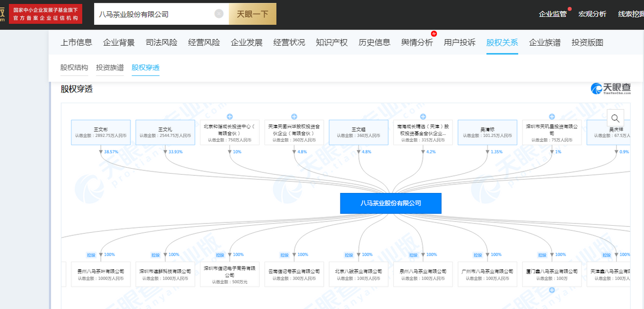Viewport: 644px width, 309px height.
Task: Open the 贵州八马茶叶有限公司 subsidiary box
Action: point(101,274)
